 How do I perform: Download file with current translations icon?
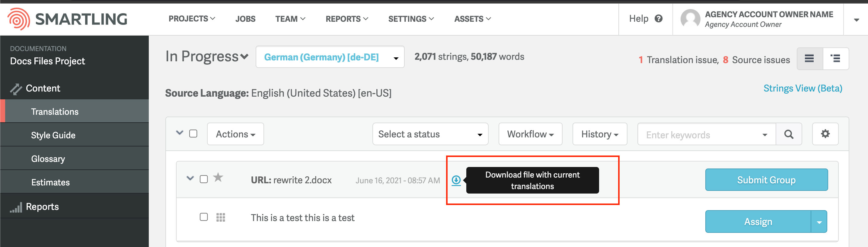click(x=456, y=180)
